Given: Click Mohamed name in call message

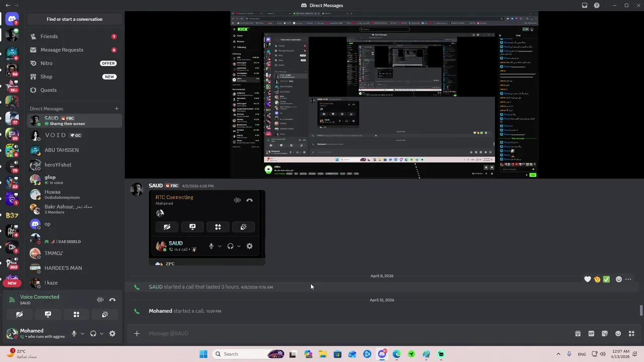Looking at the screenshot, I should coord(160,311).
